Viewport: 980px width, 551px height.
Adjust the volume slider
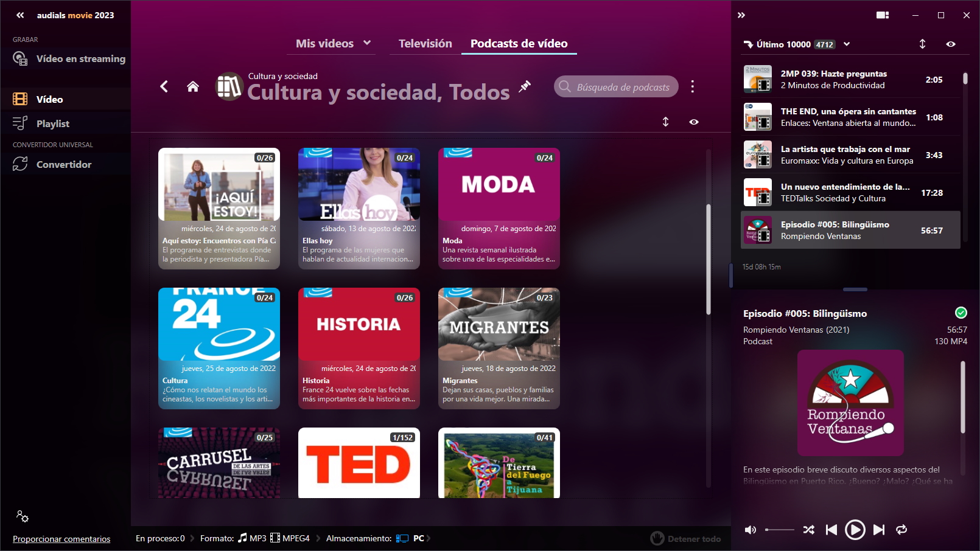pos(780,530)
